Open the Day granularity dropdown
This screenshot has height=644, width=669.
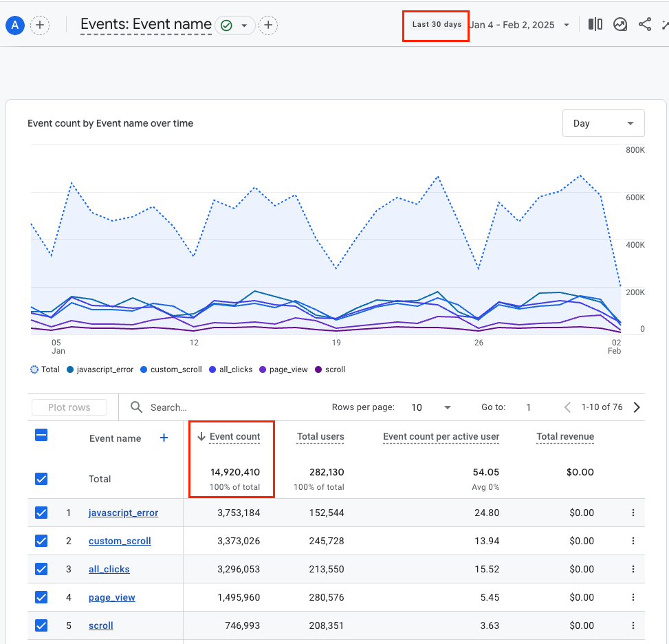603,123
